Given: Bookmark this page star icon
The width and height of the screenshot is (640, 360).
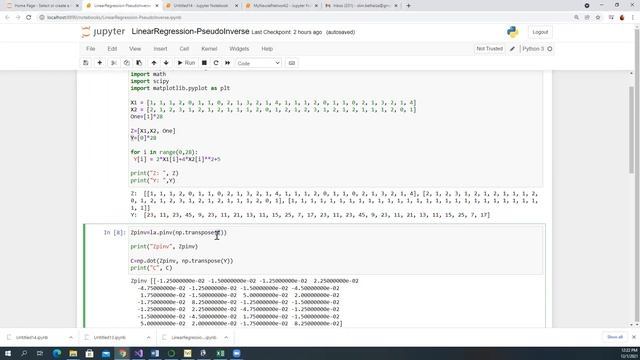Looking at the screenshot, I should click(x=598, y=18).
